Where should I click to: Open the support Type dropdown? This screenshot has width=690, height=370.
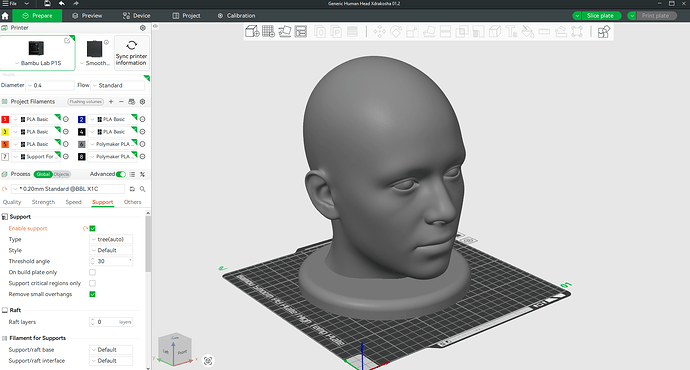(x=111, y=239)
